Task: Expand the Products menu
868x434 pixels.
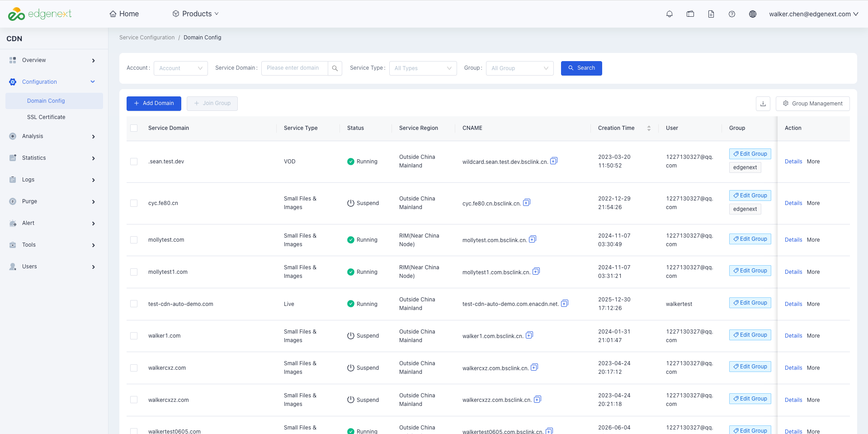Action: tap(195, 14)
